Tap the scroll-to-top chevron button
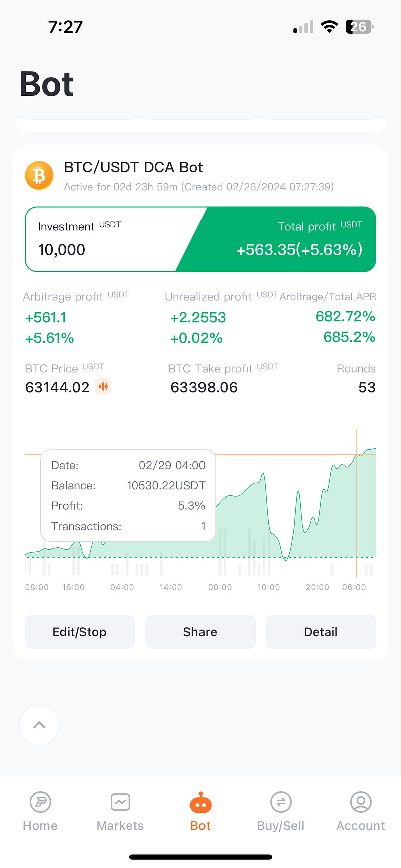 coord(39,725)
